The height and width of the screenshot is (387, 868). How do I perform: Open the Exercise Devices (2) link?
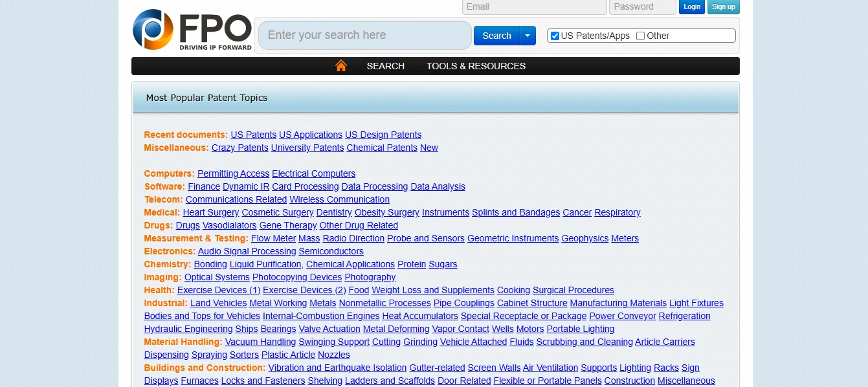[x=304, y=290]
